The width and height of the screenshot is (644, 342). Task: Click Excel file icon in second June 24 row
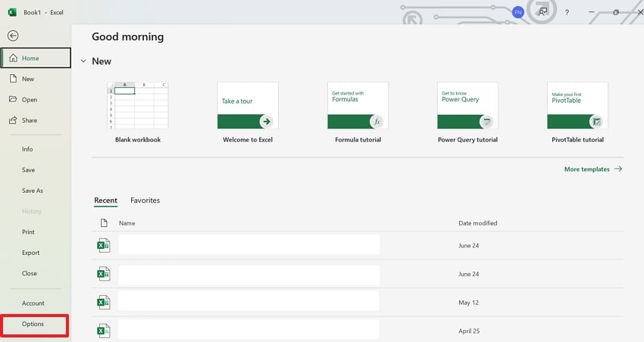coord(104,274)
